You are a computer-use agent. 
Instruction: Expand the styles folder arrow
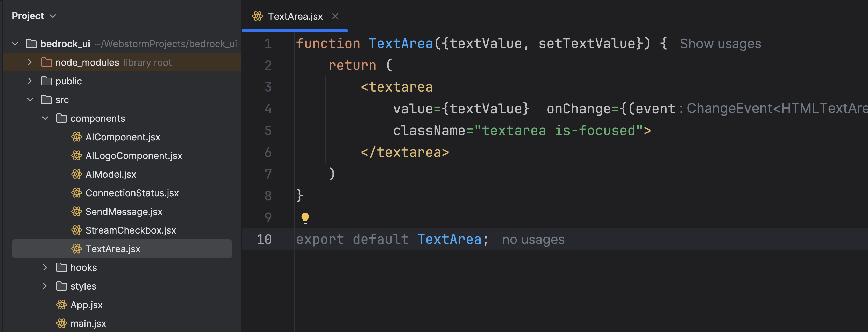click(x=45, y=286)
